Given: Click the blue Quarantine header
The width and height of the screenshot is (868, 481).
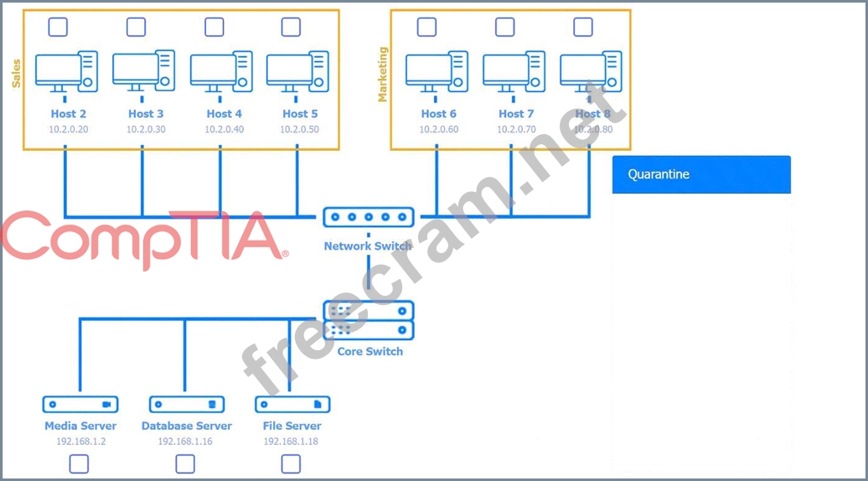Looking at the screenshot, I should pyautogui.click(x=701, y=174).
